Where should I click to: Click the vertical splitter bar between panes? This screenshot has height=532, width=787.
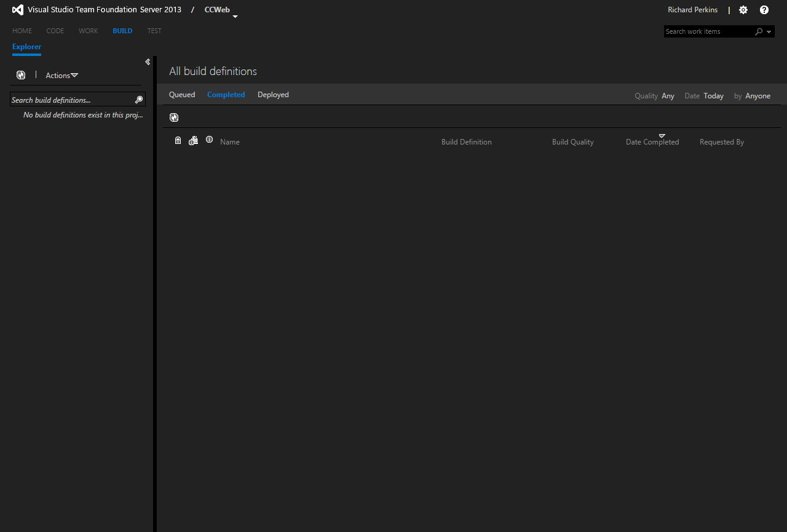click(x=155, y=294)
